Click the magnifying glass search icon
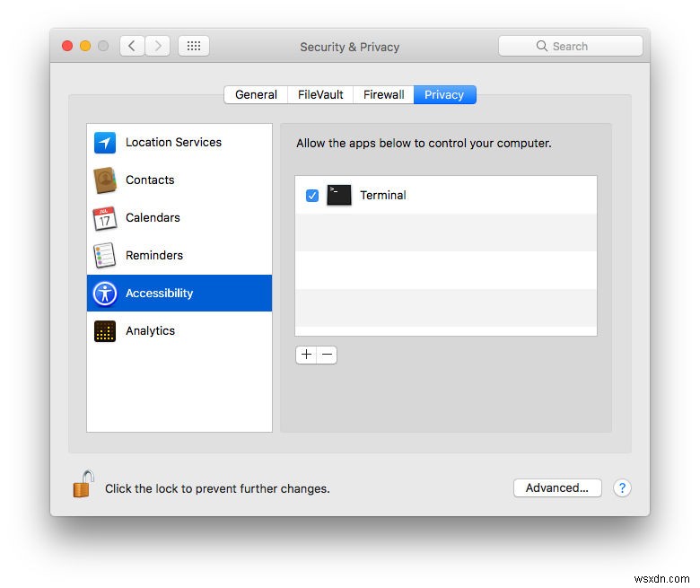The height and width of the screenshot is (588, 700). pyautogui.click(x=541, y=46)
